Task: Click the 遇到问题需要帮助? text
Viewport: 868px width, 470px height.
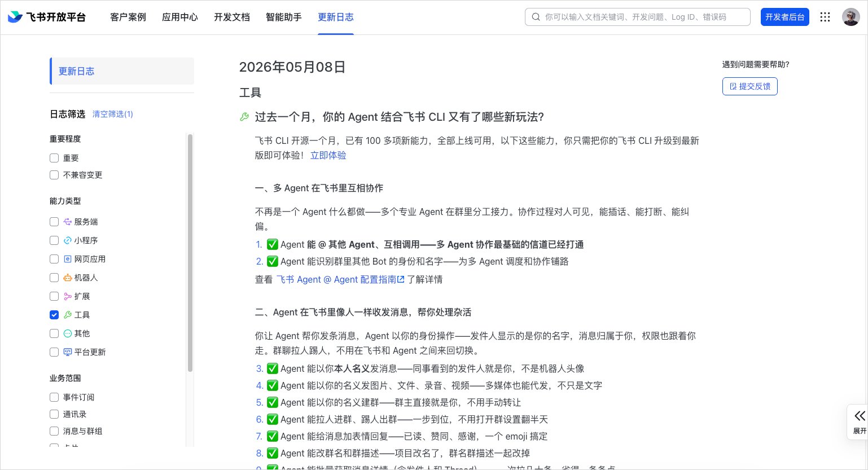Action: pyautogui.click(x=756, y=64)
